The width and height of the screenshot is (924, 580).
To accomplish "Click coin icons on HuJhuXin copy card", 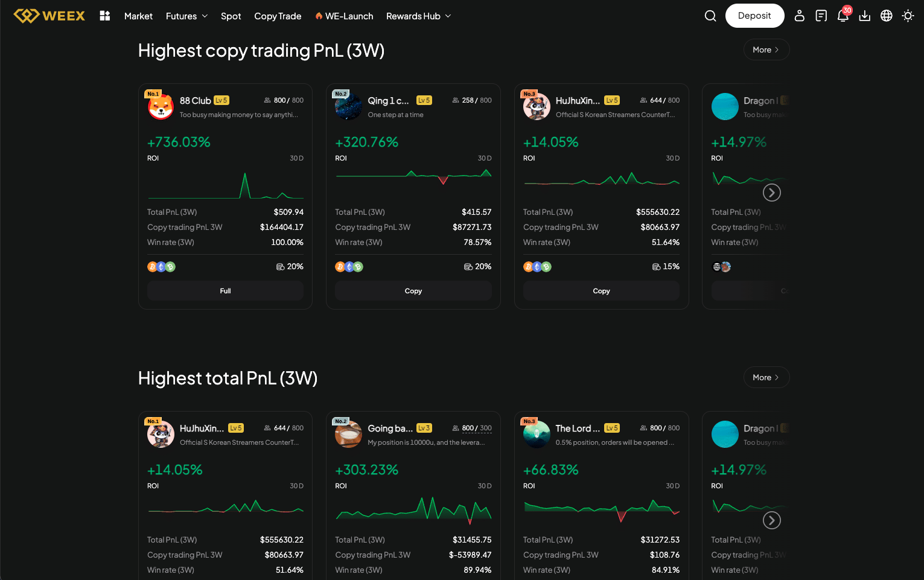I will 537,267.
